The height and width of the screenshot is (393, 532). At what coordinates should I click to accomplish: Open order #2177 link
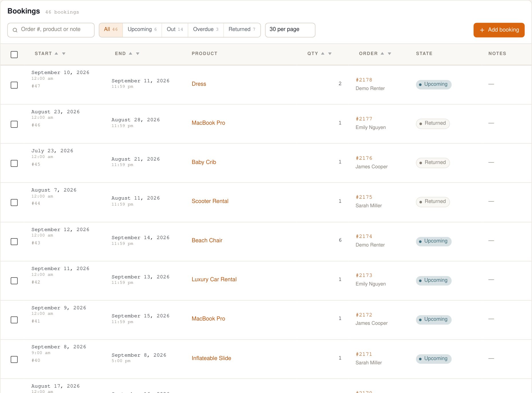pyautogui.click(x=364, y=119)
